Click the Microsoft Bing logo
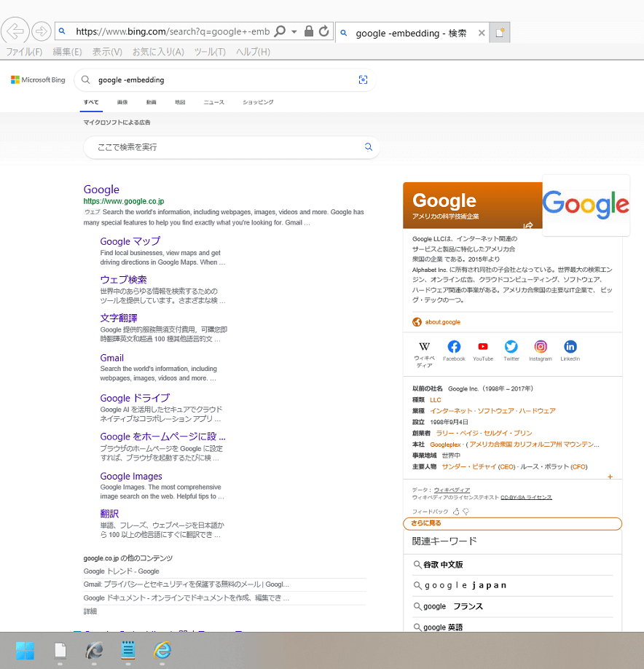Image resolution: width=644 pixels, height=669 pixels. pyautogui.click(x=38, y=79)
